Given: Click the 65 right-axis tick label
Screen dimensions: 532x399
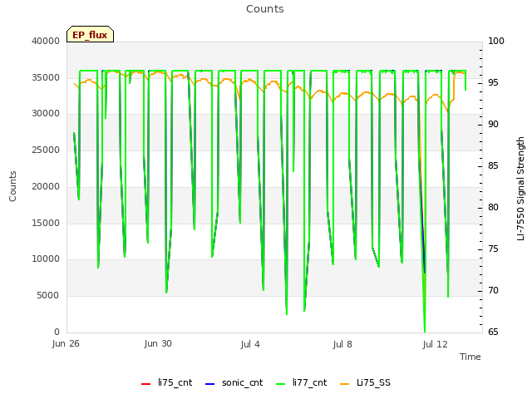Looking at the screenshot, I should [x=493, y=332].
